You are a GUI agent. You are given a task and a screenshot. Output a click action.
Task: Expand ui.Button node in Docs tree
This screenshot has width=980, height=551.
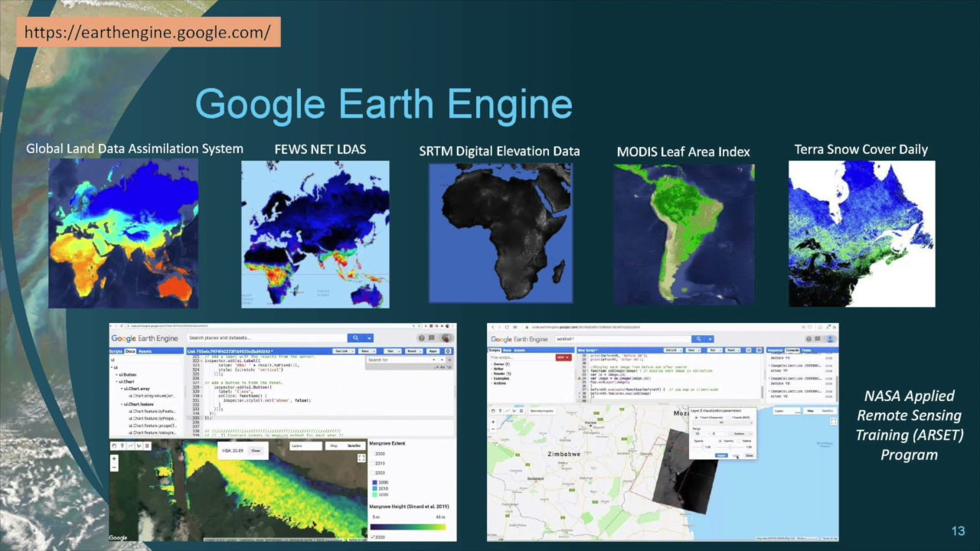(116, 374)
